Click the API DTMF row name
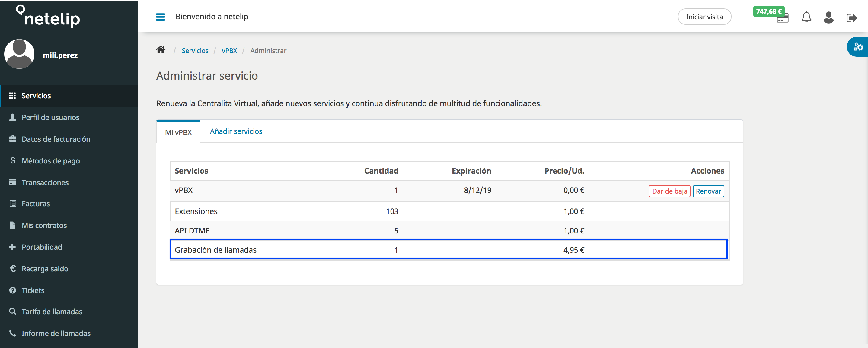 [x=192, y=230]
